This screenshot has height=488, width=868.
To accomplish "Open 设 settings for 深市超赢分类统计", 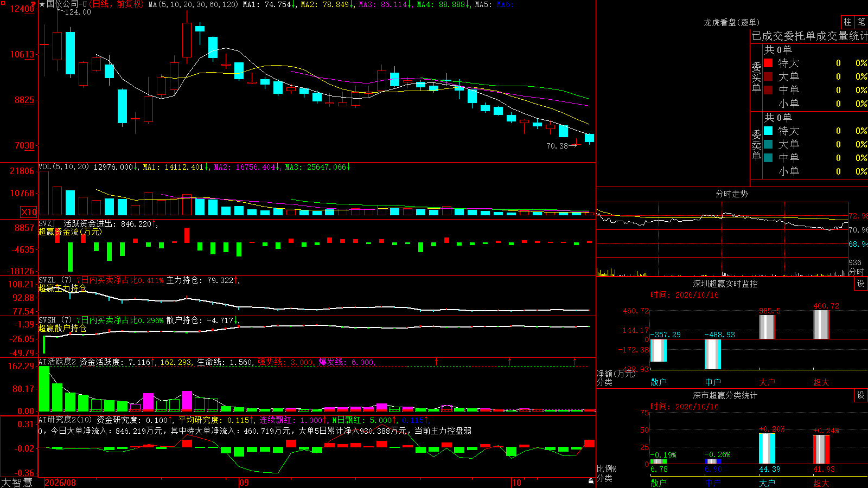I will click(x=861, y=395).
